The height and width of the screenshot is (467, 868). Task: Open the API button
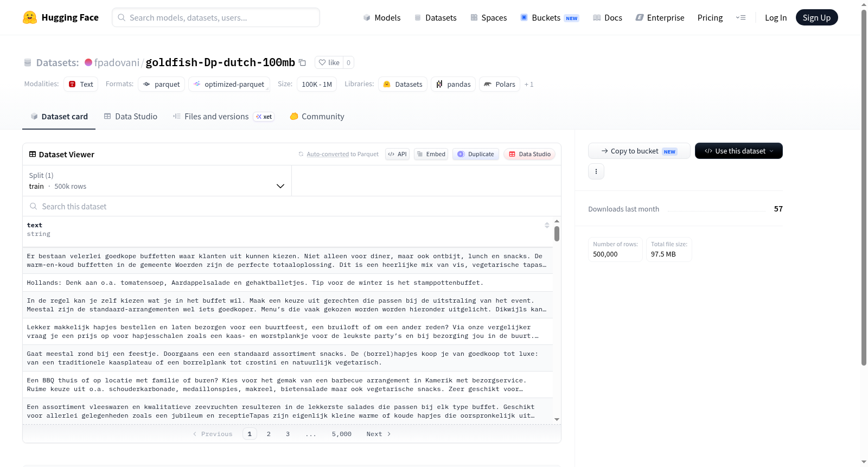397,154
